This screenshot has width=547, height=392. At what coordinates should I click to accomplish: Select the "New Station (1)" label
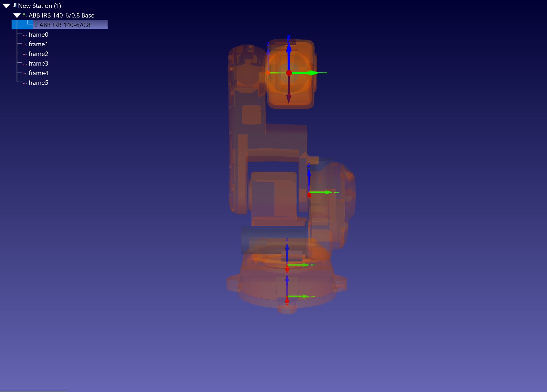pos(40,6)
